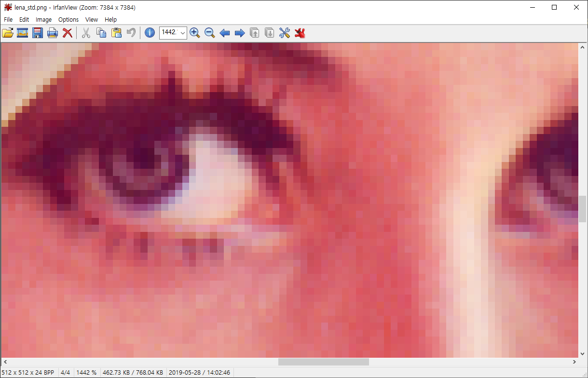Viewport: 588px width, 378px height.
Task: Open the File menu
Action: click(x=8, y=20)
